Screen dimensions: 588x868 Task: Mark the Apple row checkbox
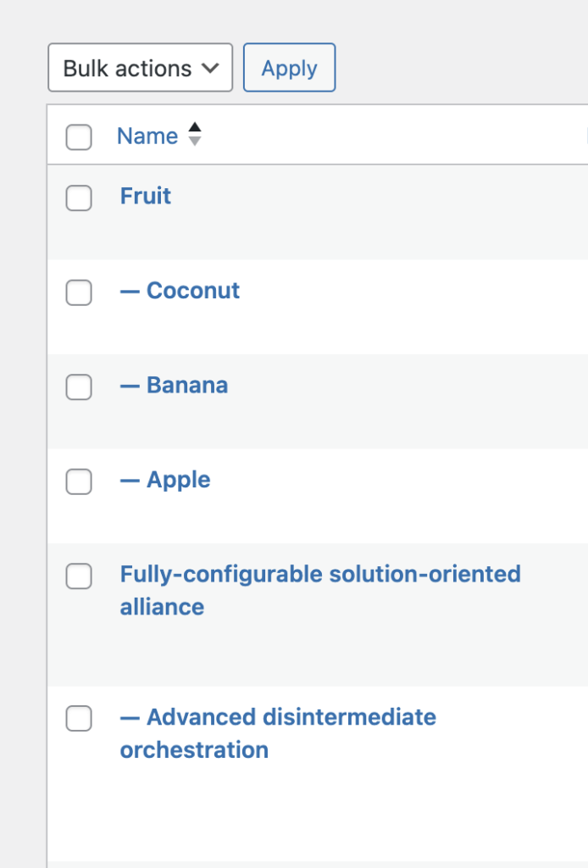(x=79, y=482)
